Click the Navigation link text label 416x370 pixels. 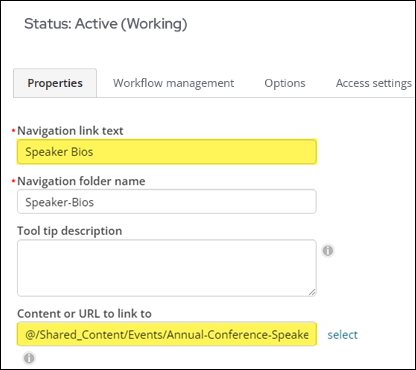(x=70, y=131)
